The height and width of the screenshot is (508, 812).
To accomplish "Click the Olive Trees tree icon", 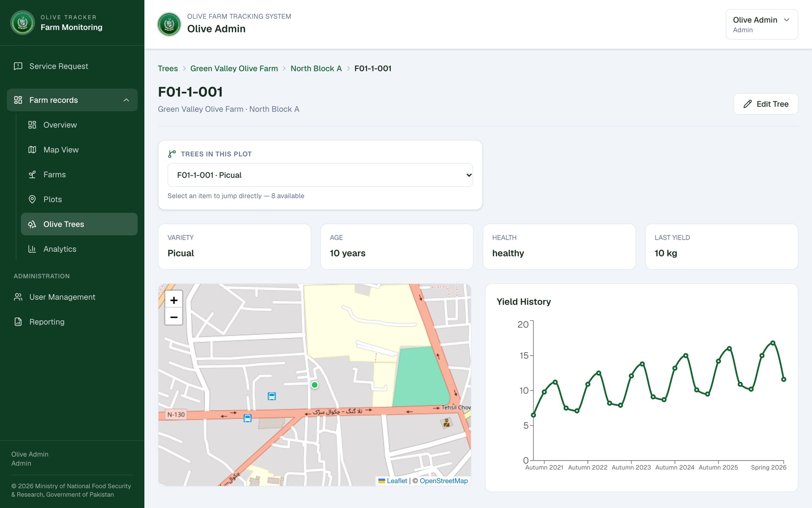I will tap(32, 224).
